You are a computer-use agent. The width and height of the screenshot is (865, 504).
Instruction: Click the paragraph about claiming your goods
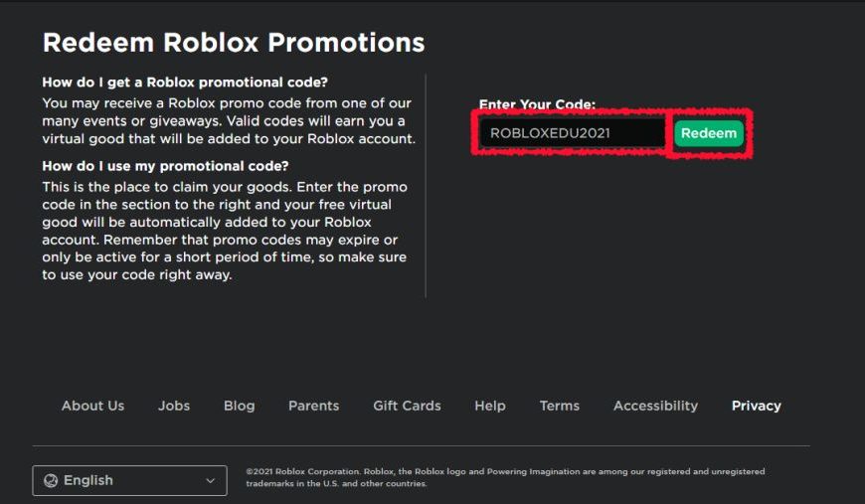click(x=225, y=231)
